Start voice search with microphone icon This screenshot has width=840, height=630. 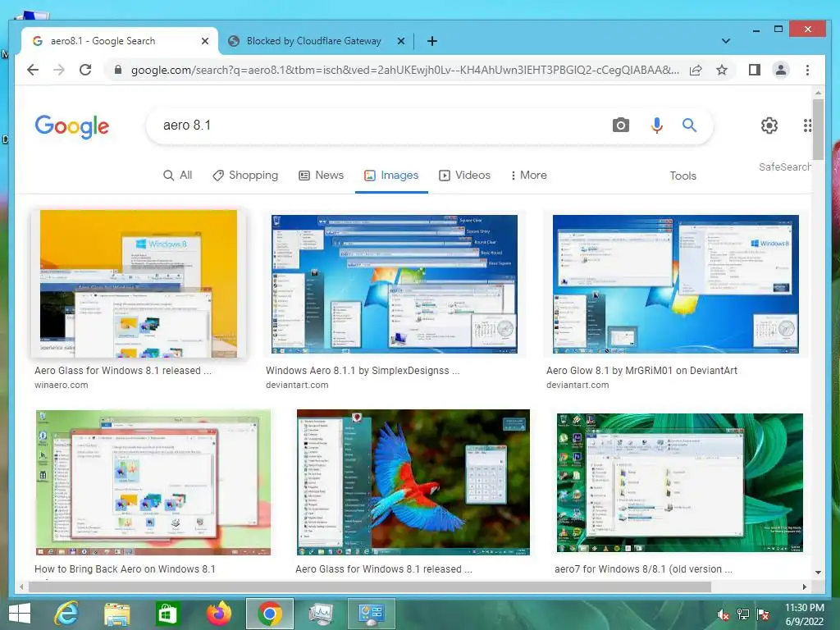pos(657,126)
